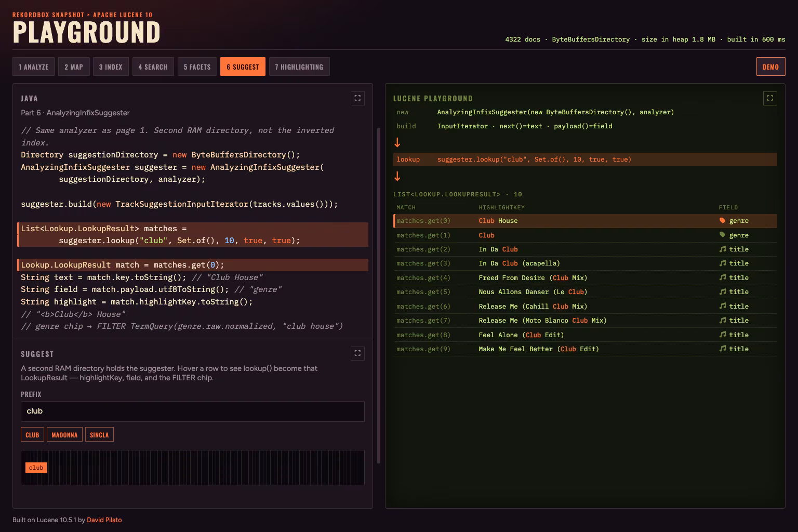Go to the 4 SEARCH tab

pos(153,66)
